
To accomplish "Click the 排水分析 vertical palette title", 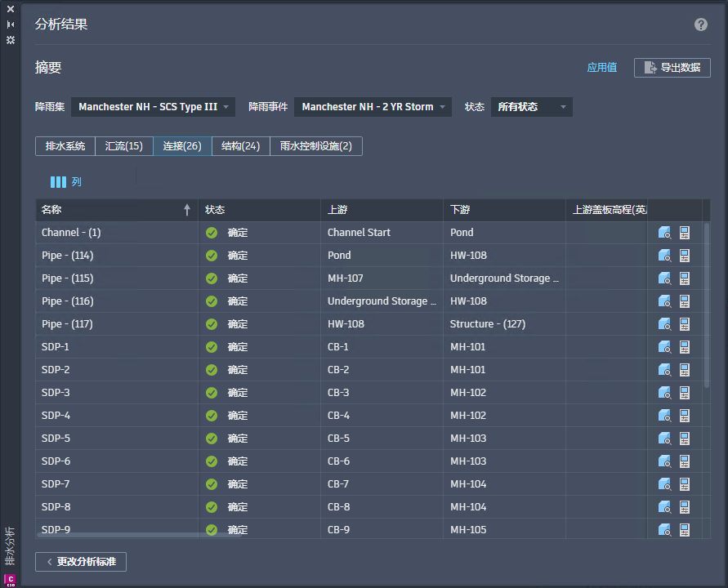I will (x=11, y=546).
